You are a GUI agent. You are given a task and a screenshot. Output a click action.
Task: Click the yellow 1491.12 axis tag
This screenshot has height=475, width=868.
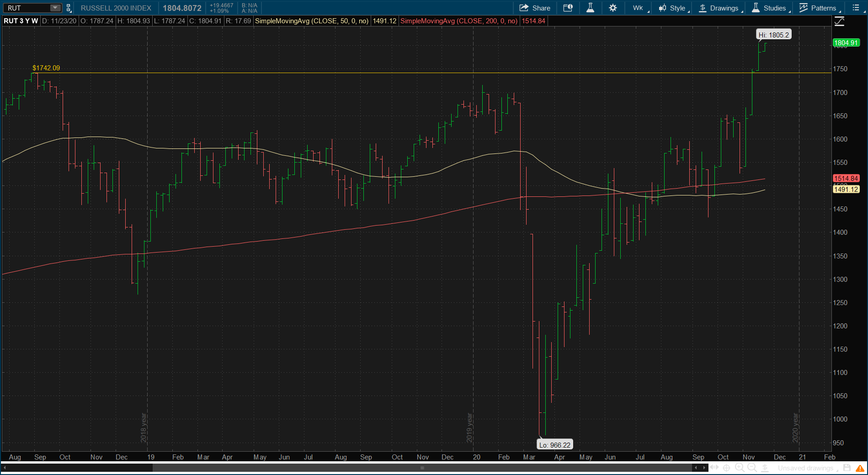point(846,189)
